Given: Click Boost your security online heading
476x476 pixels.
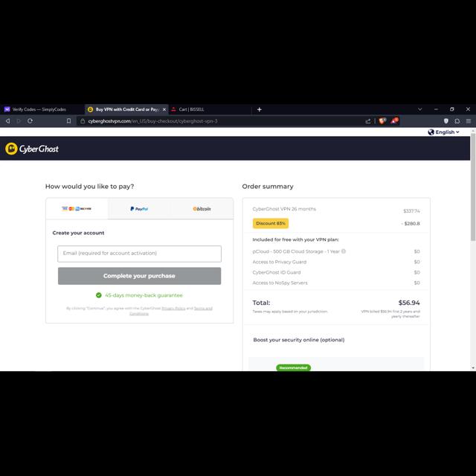Looking at the screenshot, I should (299, 340).
